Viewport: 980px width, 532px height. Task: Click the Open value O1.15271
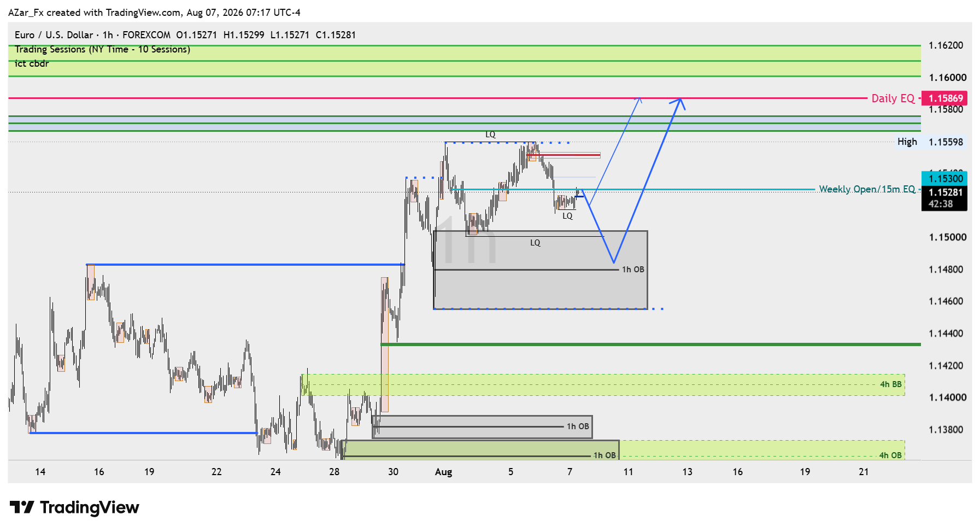click(x=197, y=35)
